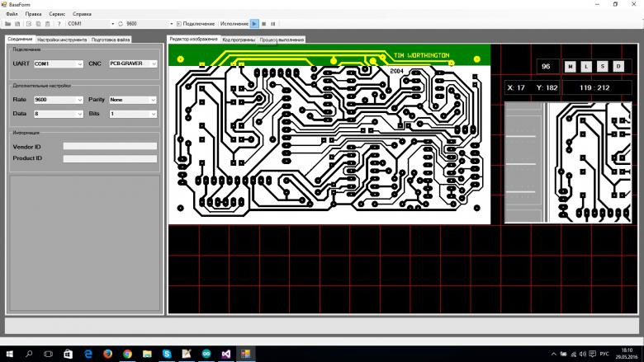Viewport: 644px width, 362px height.
Task: Click the help question mark icon
Action: point(59,24)
